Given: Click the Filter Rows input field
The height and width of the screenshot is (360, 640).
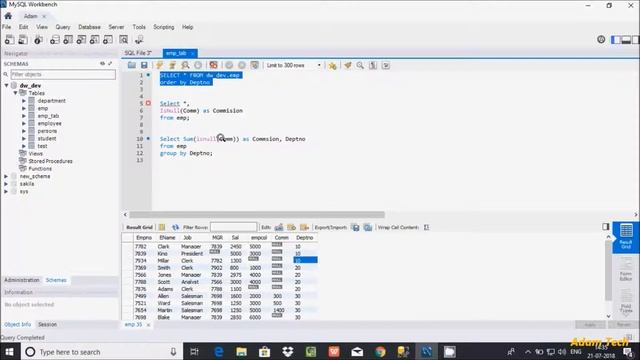Looking at the screenshot, I should [233, 227].
